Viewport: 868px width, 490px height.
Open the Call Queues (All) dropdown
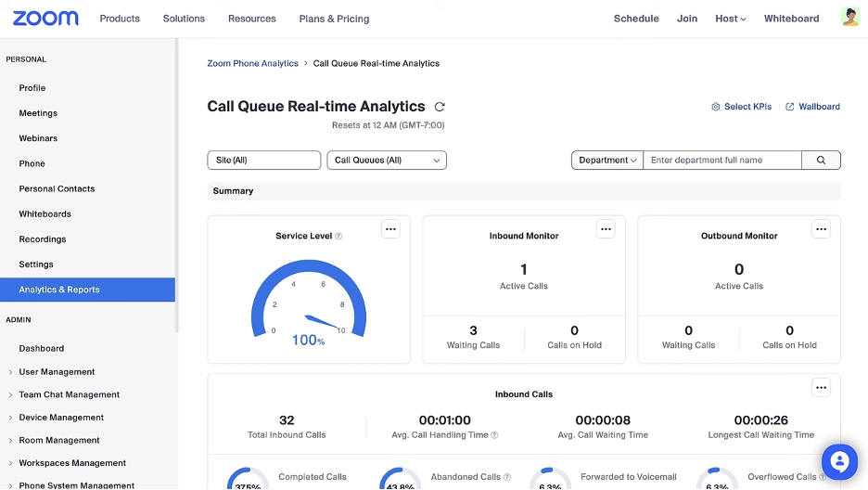click(x=387, y=161)
